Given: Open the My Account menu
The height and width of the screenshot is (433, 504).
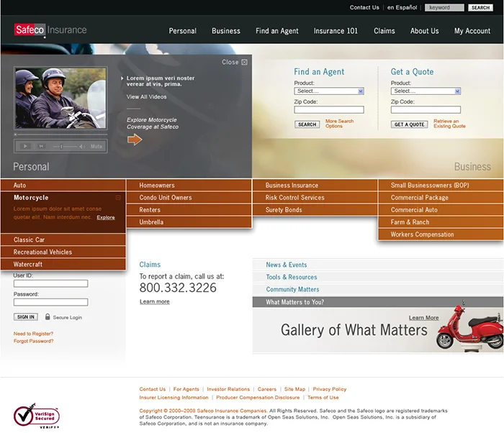Looking at the screenshot, I should tap(472, 31).
